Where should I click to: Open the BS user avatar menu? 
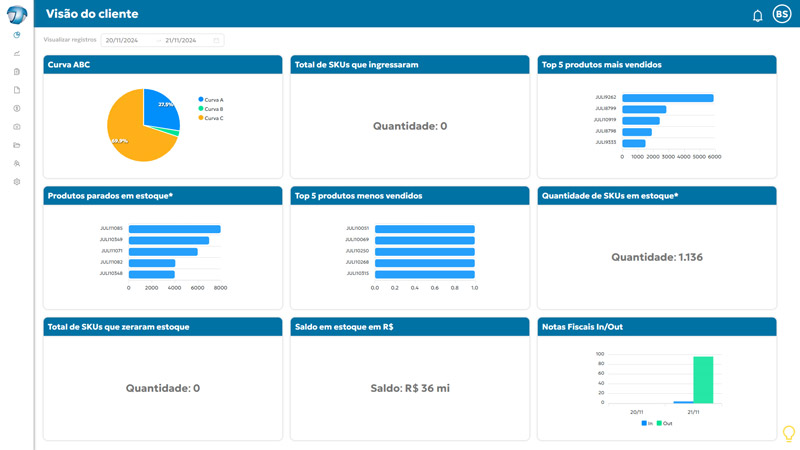tap(782, 14)
